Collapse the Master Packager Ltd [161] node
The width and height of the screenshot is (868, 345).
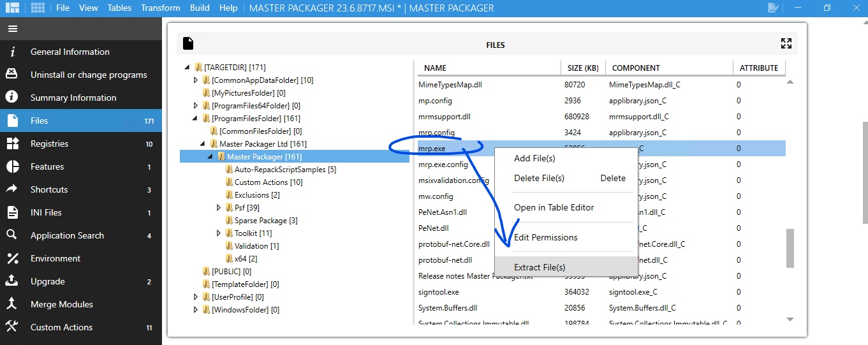203,143
